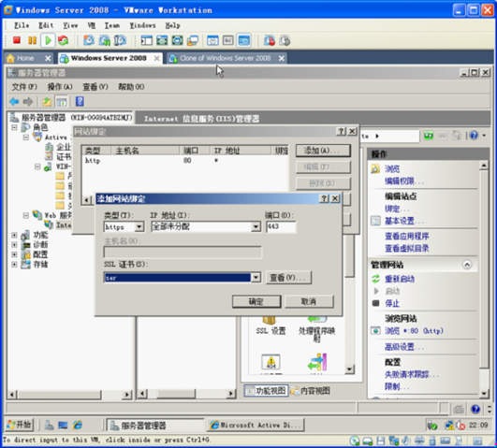Click the actions pane scrollbar down arrow
The width and height of the screenshot is (497, 448).
[484, 394]
